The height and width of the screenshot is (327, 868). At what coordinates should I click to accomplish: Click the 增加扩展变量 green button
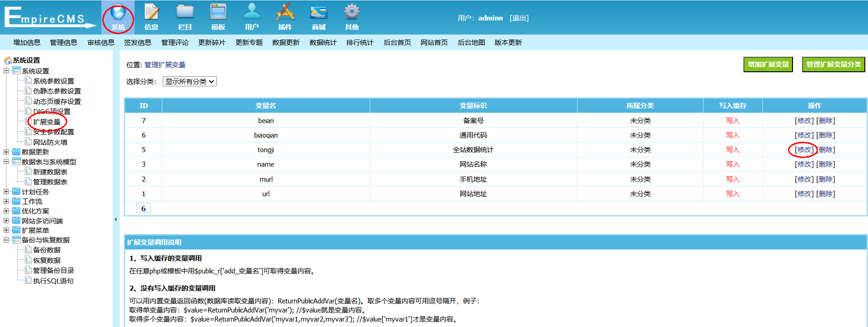pyautogui.click(x=768, y=64)
